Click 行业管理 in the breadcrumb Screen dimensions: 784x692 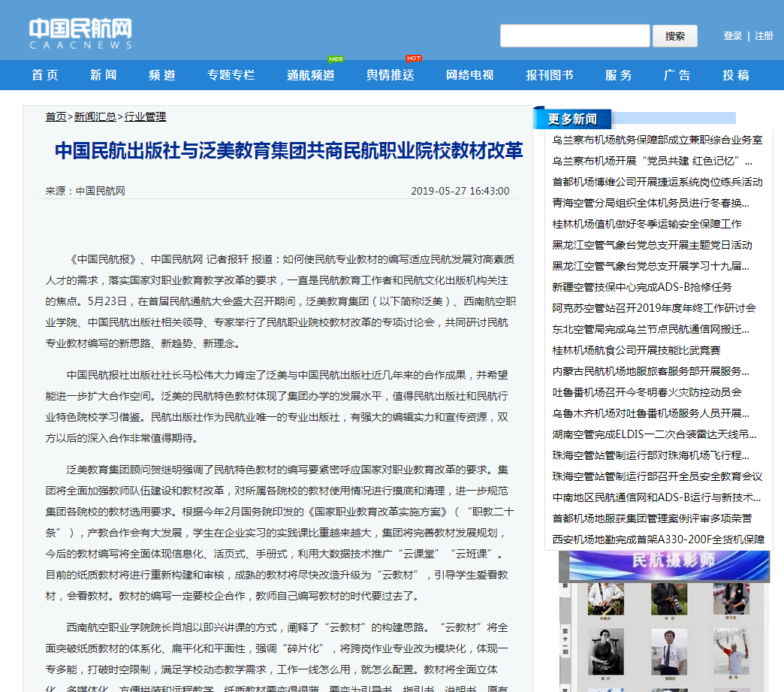click(x=145, y=116)
